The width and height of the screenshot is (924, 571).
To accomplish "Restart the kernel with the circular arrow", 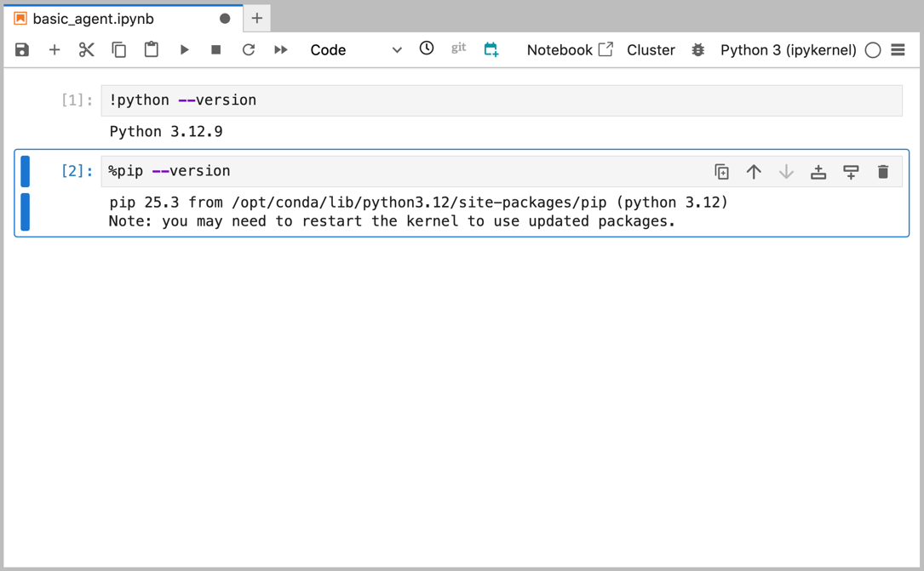I will pos(249,50).
